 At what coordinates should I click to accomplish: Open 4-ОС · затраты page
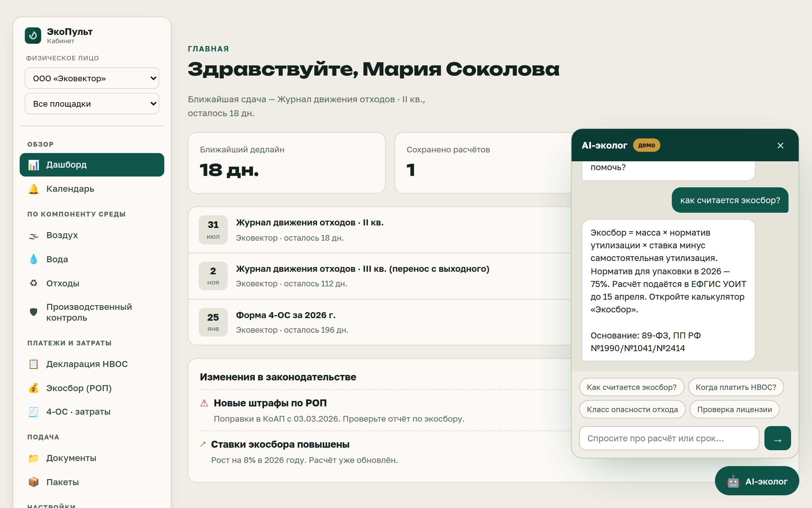click(x=92, y=412)
